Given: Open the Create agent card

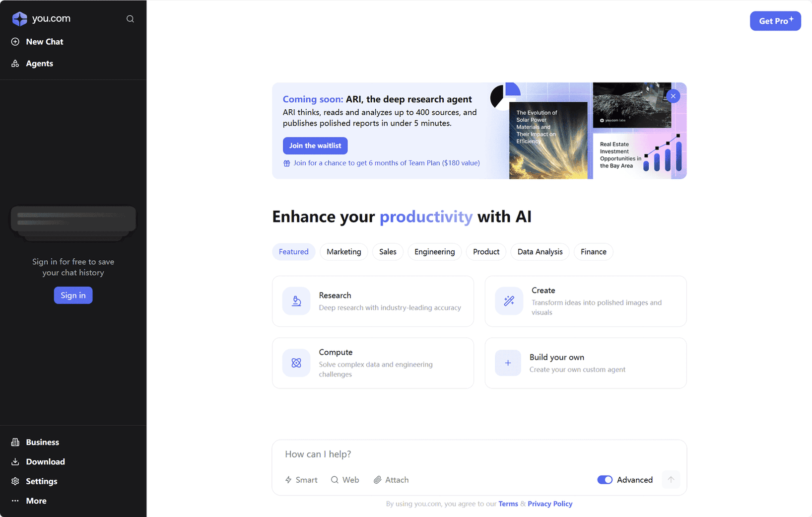Looking at the screenshot, I should click(x=585, y=301).
